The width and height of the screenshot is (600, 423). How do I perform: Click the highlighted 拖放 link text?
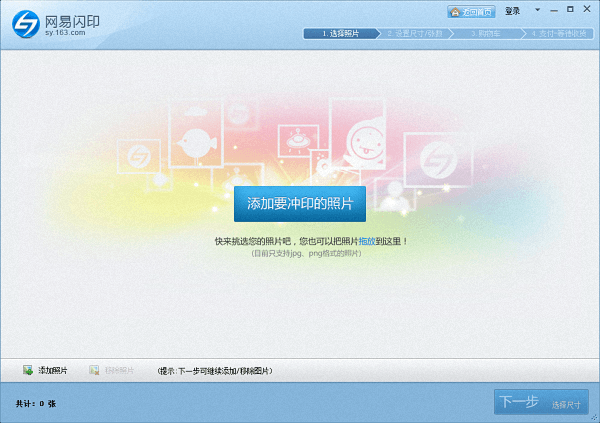(x=367, y=242)
